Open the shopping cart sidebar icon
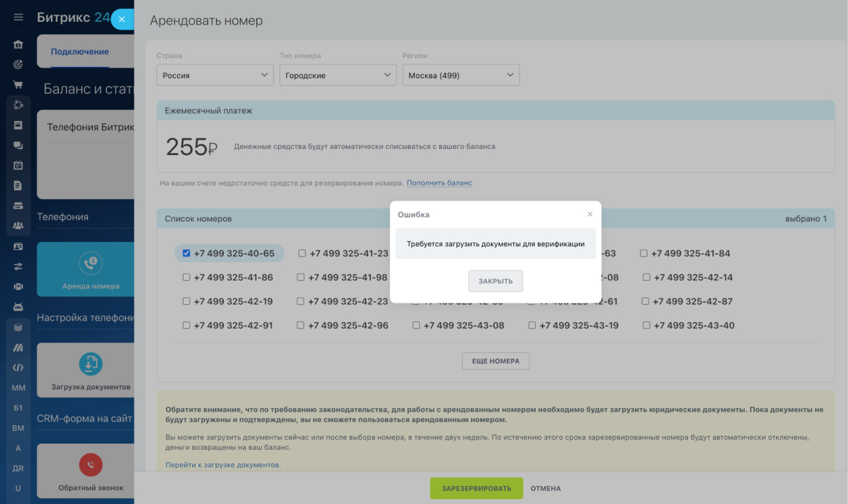 [x=18, y=85]
